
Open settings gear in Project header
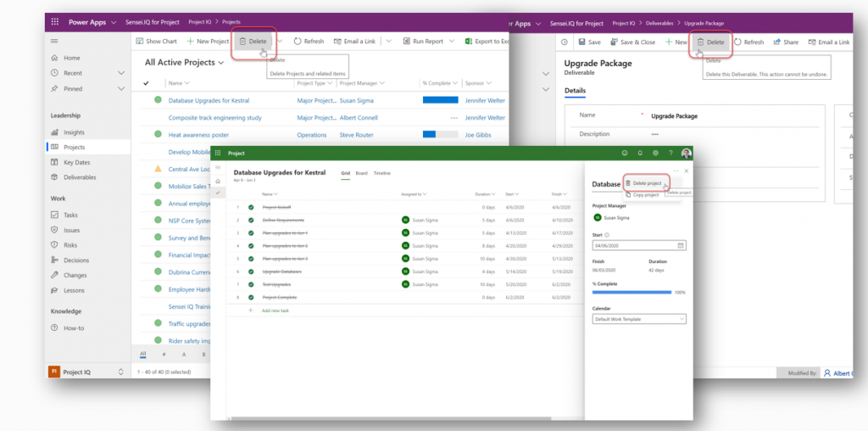pos(655,153)
